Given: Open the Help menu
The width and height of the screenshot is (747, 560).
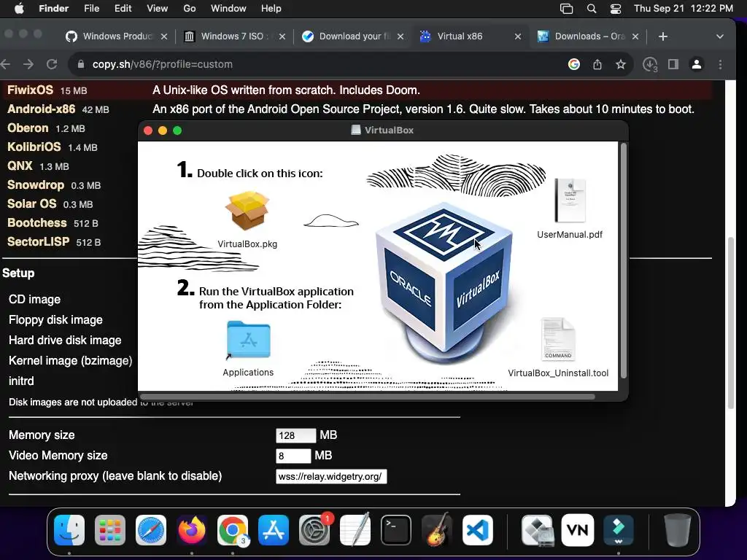Looking at the screenshot, I should (271, 9).
